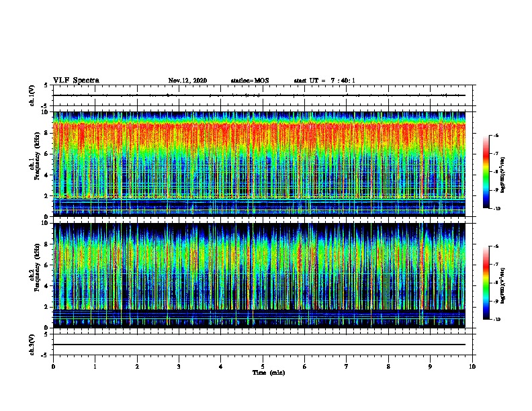Viewport: 532px width, 411px height.
Task: Click the ch.1 voltage waveform trace
Action: [259, 95]
